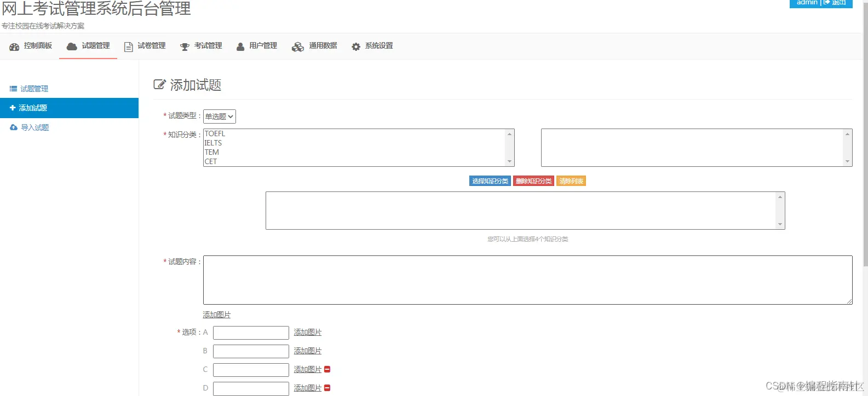The height and width of the screenshot is (396, 868).
Task: Click the cloud upload icon beside 导入试题
Action: tap(14, 127)
